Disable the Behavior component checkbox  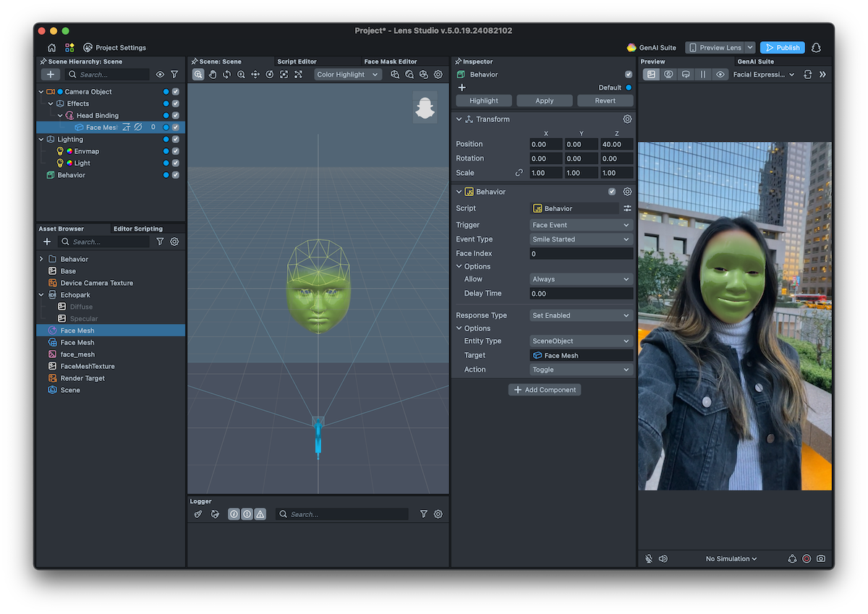(x=612, y=192)
